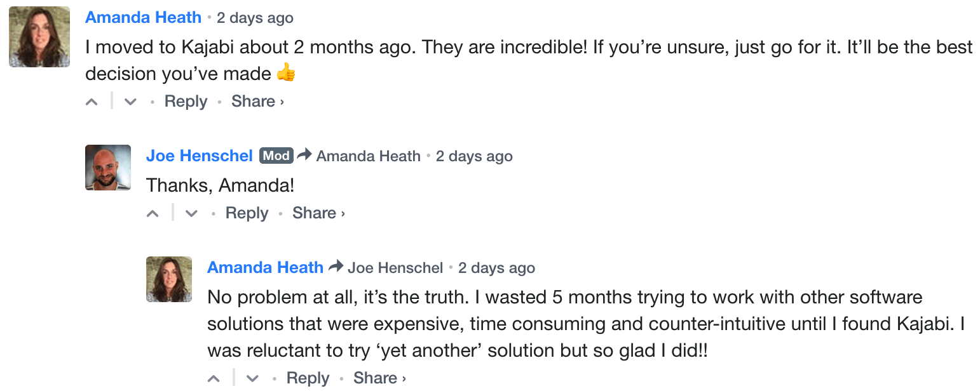Expand Share options under Joe Henschel's comment

(318, 213)
